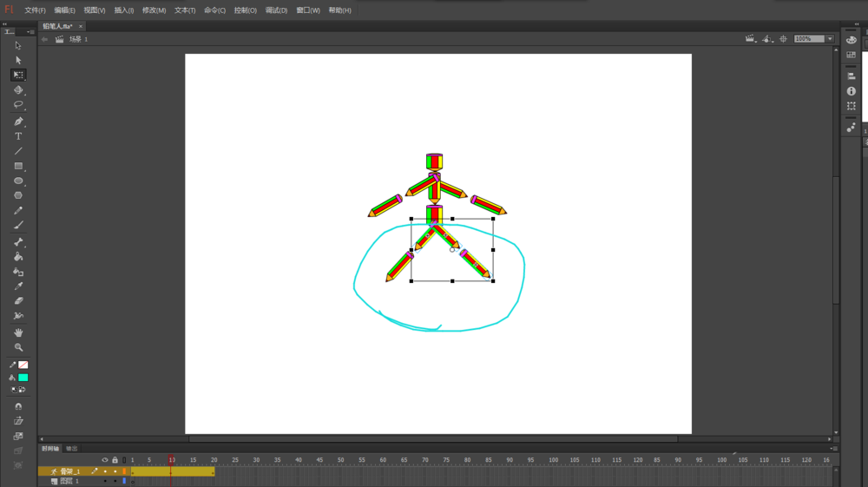Open the Transform panel icon
The height and width of the screenshot is (487, 868).
[852, 106]
